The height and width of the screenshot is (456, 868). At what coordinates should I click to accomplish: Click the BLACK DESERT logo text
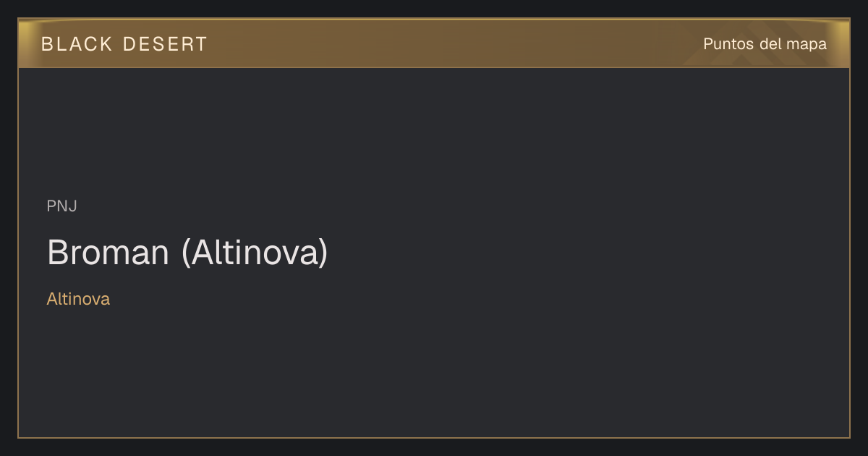click(124, 44)
